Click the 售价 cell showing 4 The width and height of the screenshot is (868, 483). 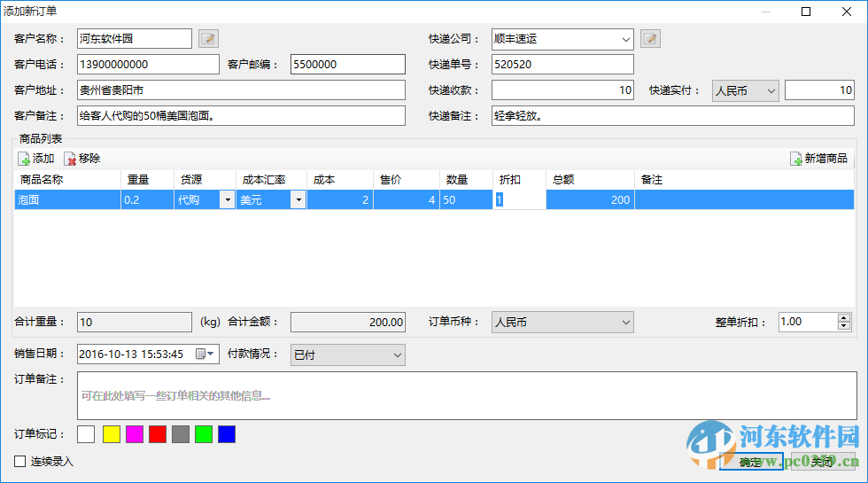[x=407, y=200]
